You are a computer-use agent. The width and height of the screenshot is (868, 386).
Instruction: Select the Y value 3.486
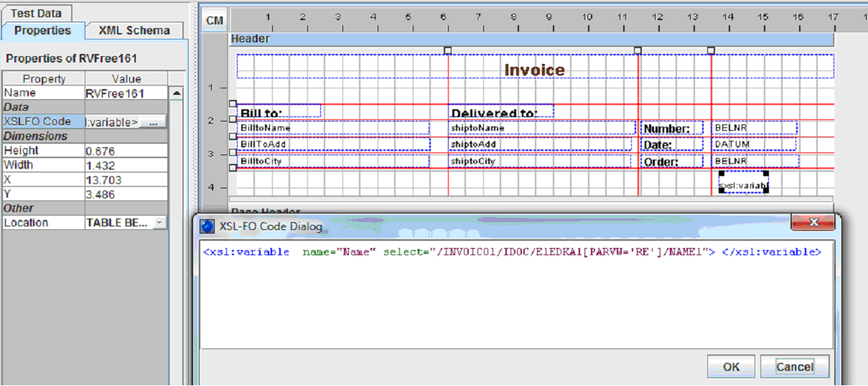click(126, 194)
